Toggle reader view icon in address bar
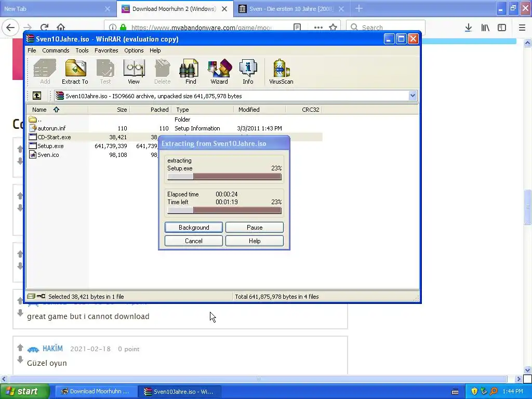Image resolution: width=532 pixels, height=399 pixels. coord(297,28)
